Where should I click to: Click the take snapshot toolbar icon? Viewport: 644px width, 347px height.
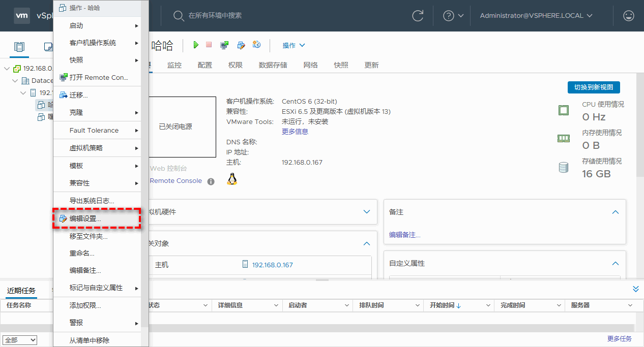256,45
